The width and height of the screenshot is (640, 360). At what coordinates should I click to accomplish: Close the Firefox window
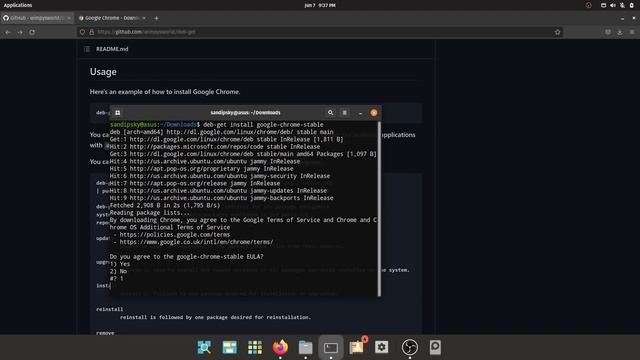coord(634,18)
